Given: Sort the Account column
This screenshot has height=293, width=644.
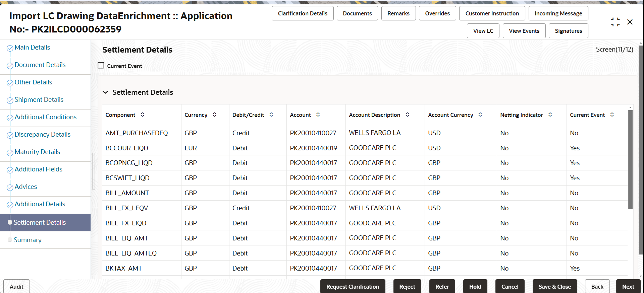Looking at the screenshot, I should click(x=318, y=115).
